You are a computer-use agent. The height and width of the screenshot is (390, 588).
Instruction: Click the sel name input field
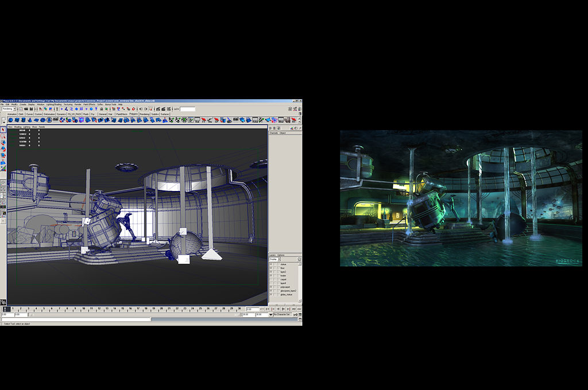pyautogui.click(x=188, y=109)
